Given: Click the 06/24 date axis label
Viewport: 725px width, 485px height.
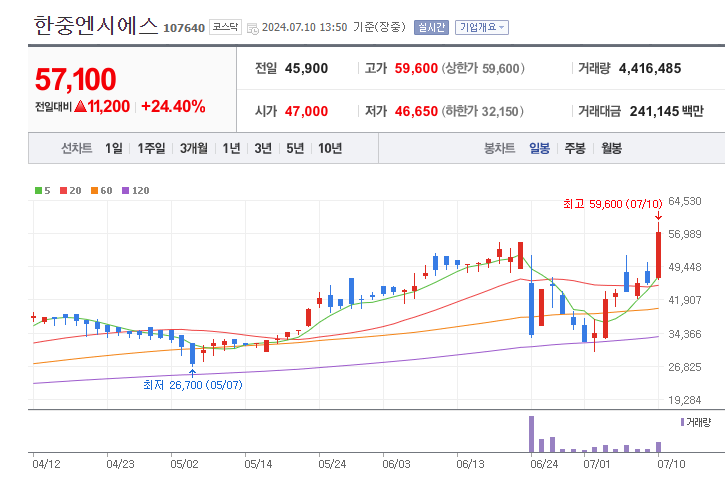Looking at the screenshot, I should point(544,464).
